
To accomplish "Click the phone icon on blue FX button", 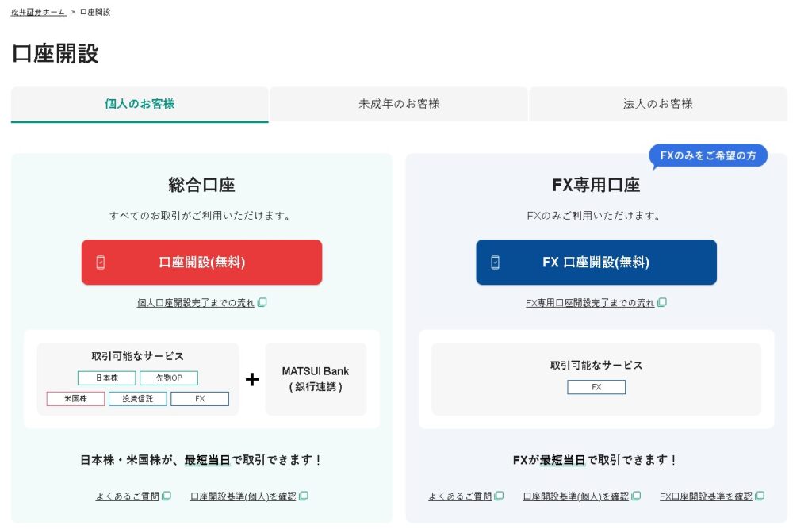I will [495, 263].
